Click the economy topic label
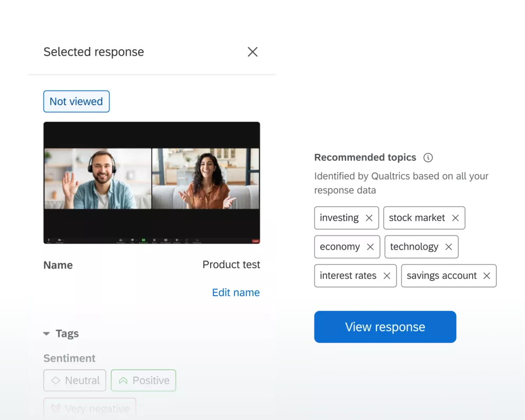Image resolution: width=525 pixels, height=420 pixels. pos(340,246)
